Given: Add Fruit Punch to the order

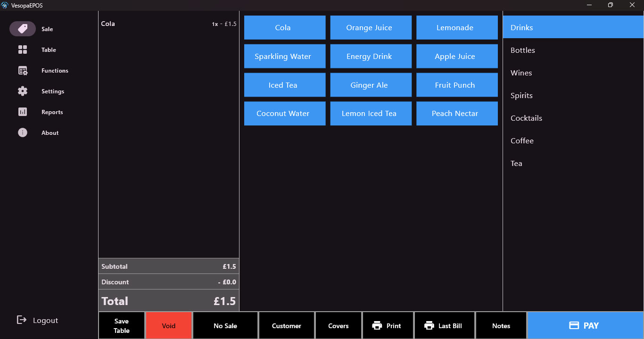Looking at the screenshot, I should (457, 85).
